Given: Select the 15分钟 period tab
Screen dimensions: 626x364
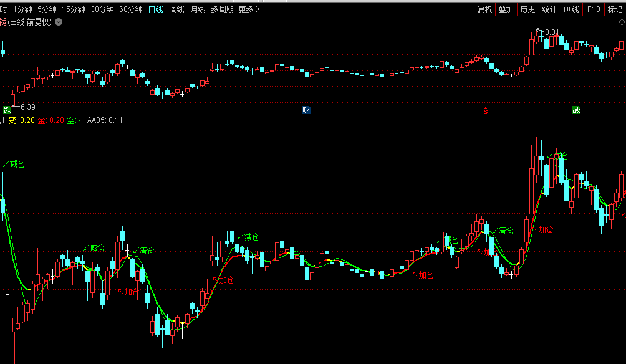Looking at the screenshot, I should click(x=73, y=9).
